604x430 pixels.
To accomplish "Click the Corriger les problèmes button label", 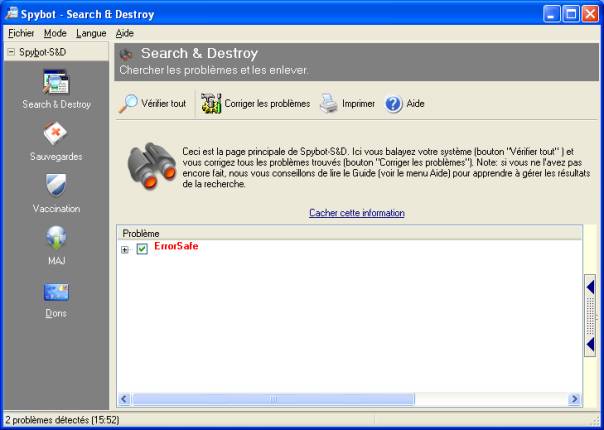I will (x=267, y=104).
